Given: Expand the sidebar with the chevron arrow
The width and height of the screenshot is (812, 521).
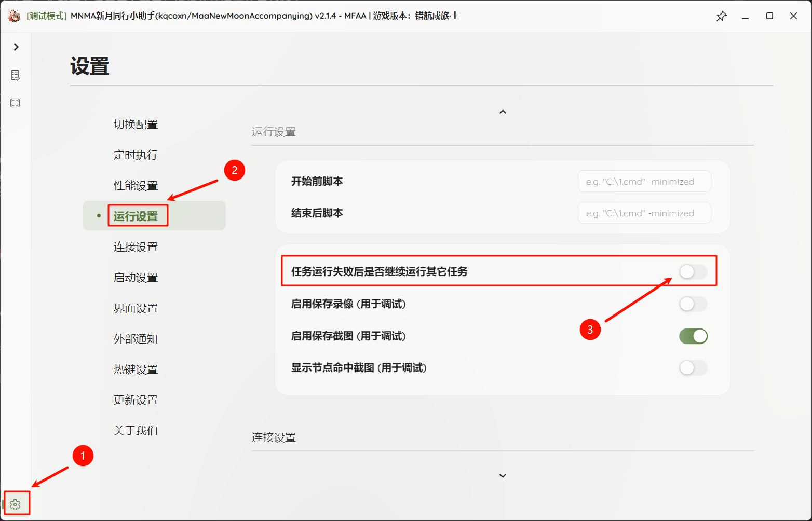Looking at the screenshot, I should click(16, 47).
